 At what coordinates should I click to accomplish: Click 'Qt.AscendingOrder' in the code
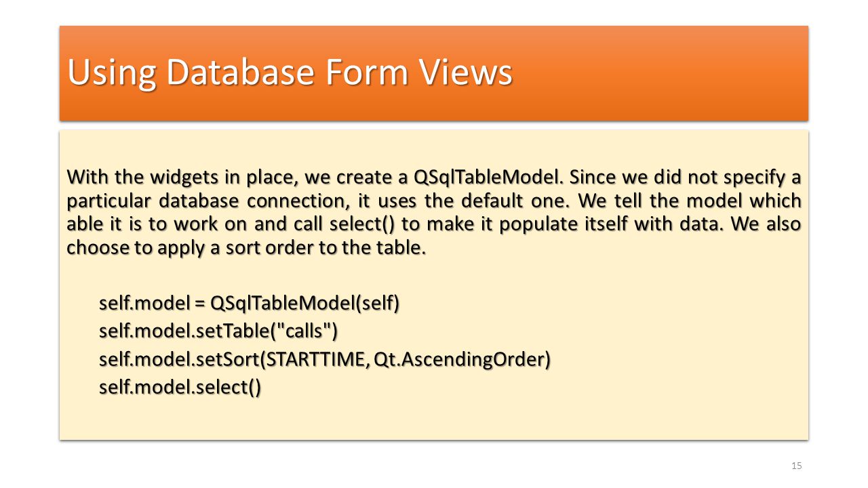point(462,359)
